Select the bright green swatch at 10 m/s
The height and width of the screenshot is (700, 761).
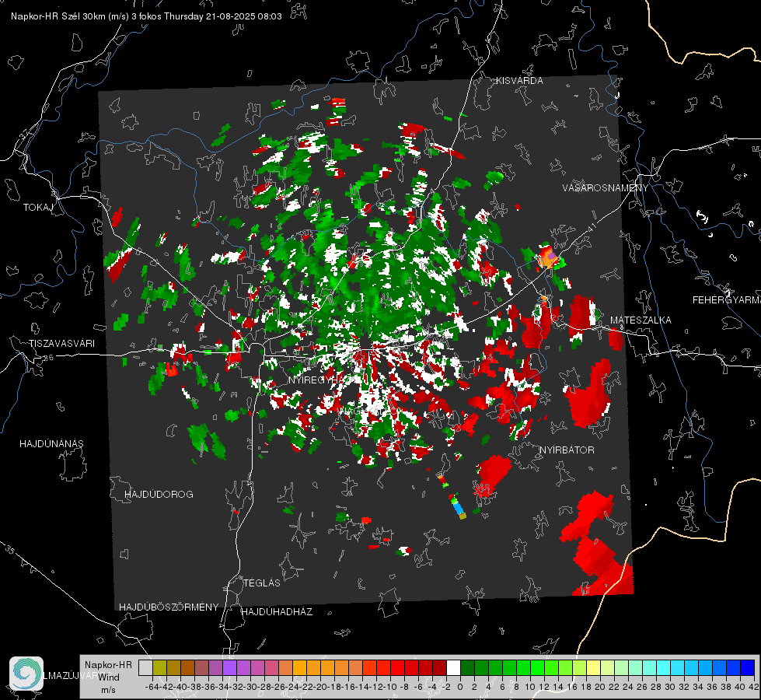537,667
